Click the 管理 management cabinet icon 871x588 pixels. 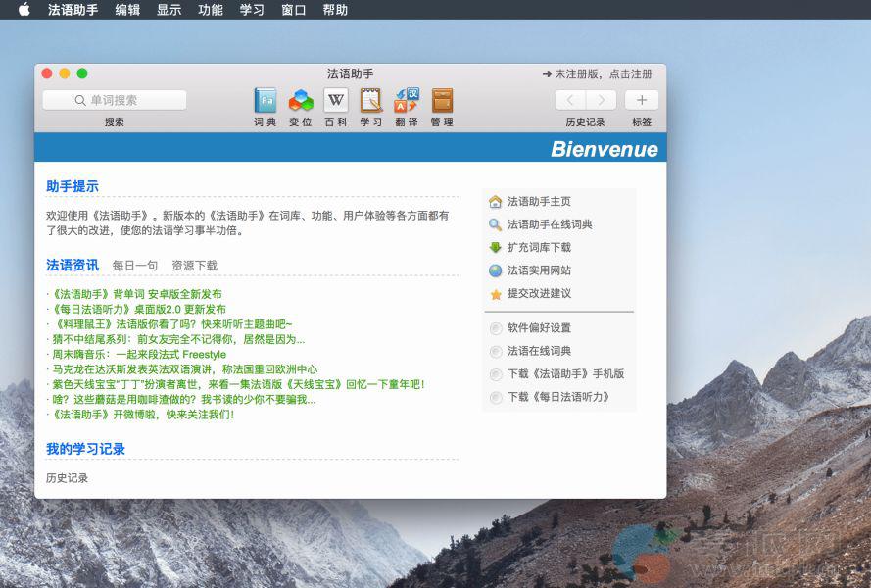(x=442, y=101)
